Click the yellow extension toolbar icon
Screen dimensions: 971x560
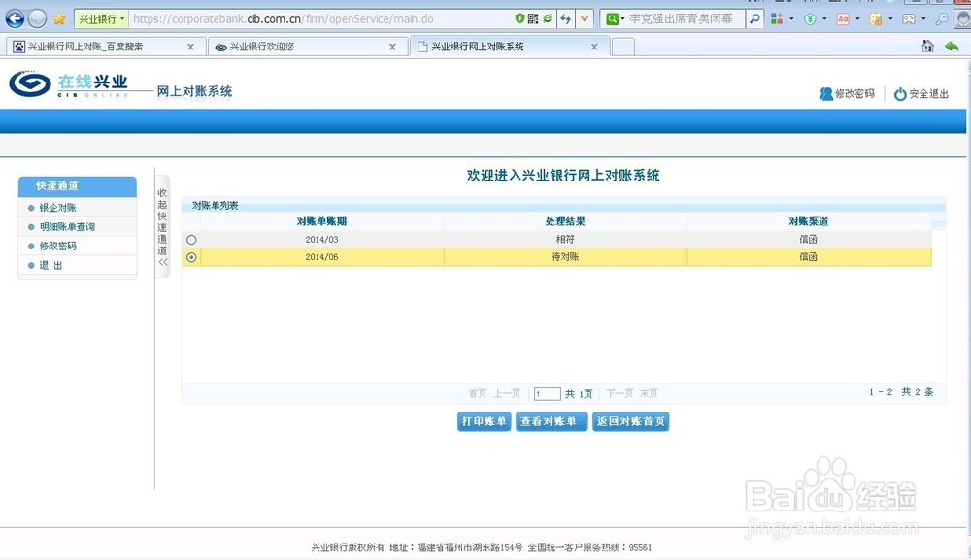click(x=876, y=19)
